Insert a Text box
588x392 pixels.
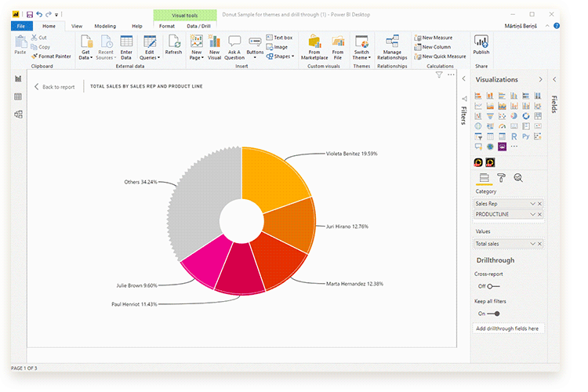(x=279, y=38)
